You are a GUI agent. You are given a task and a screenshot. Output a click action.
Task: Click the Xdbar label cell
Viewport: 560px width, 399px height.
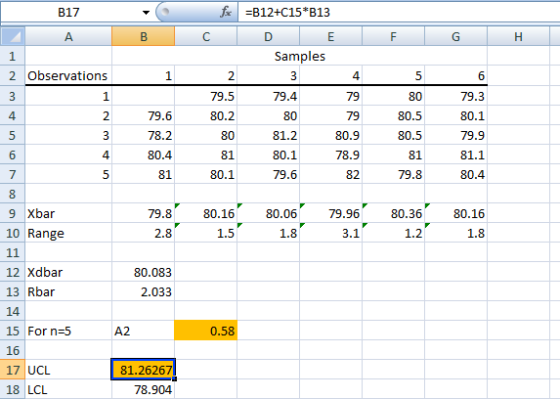[x=68, y=272]
